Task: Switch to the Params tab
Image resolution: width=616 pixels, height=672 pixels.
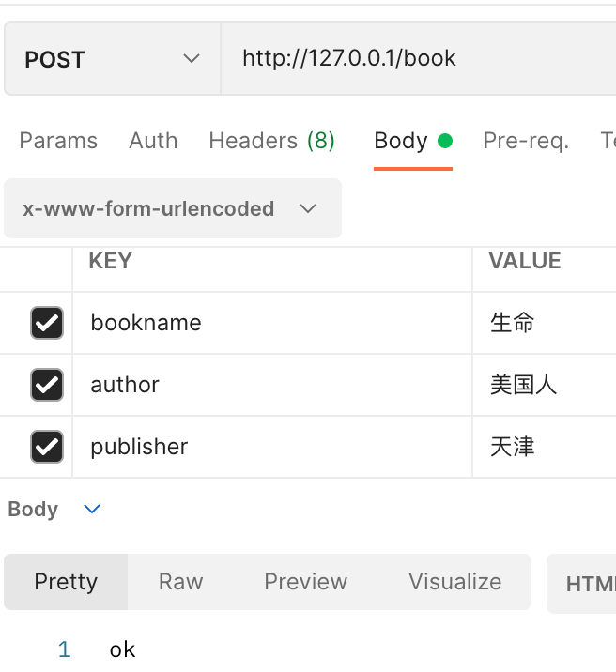Action: (58, 141)
